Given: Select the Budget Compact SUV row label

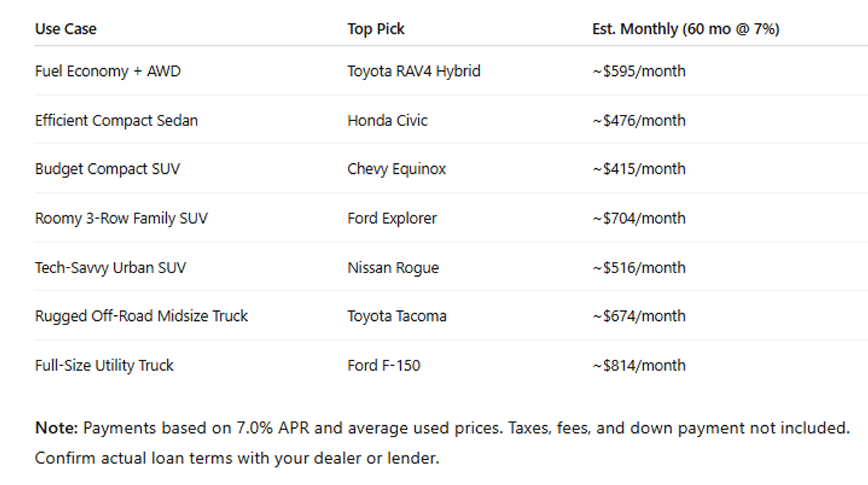Looking at the screenshot, I should click(107, 169).
